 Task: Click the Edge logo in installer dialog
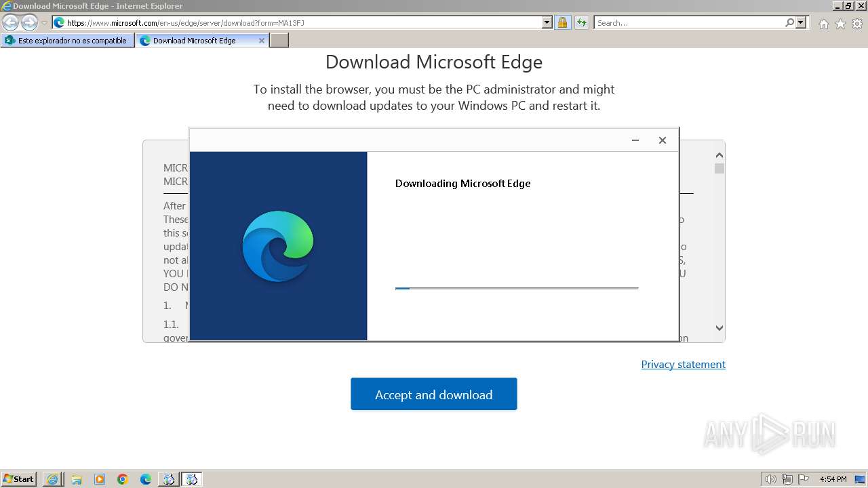coord(278,246)
